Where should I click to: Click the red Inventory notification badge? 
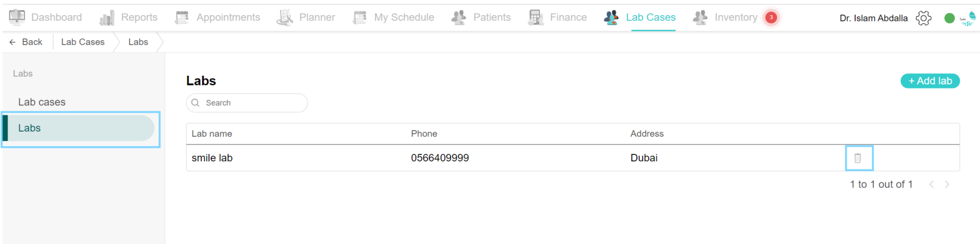771,17
